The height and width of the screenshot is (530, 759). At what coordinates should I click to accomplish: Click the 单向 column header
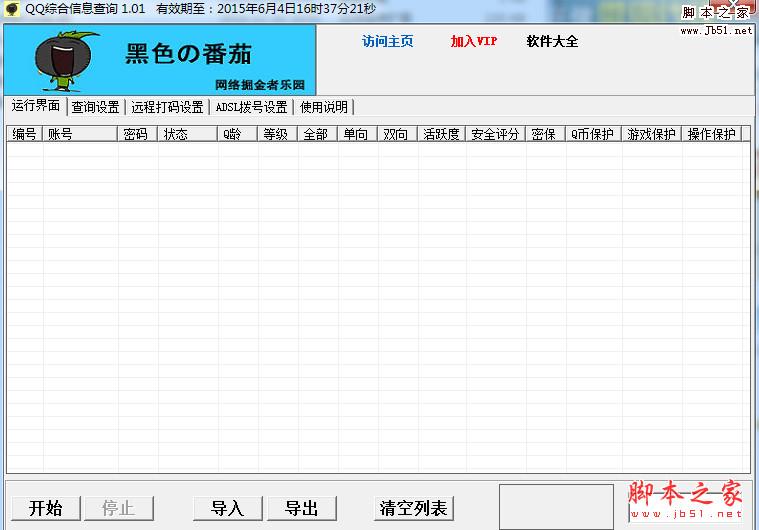[357, 134]
